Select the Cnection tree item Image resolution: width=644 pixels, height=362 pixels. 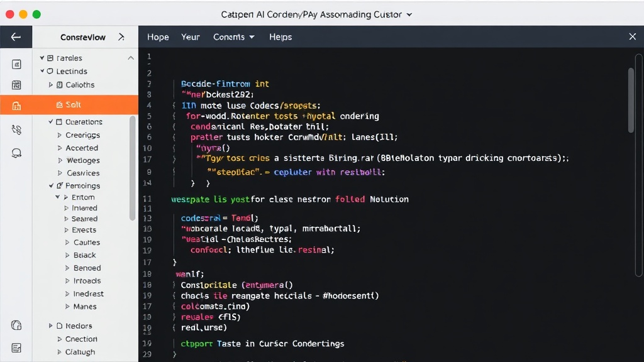pos(81,339)
